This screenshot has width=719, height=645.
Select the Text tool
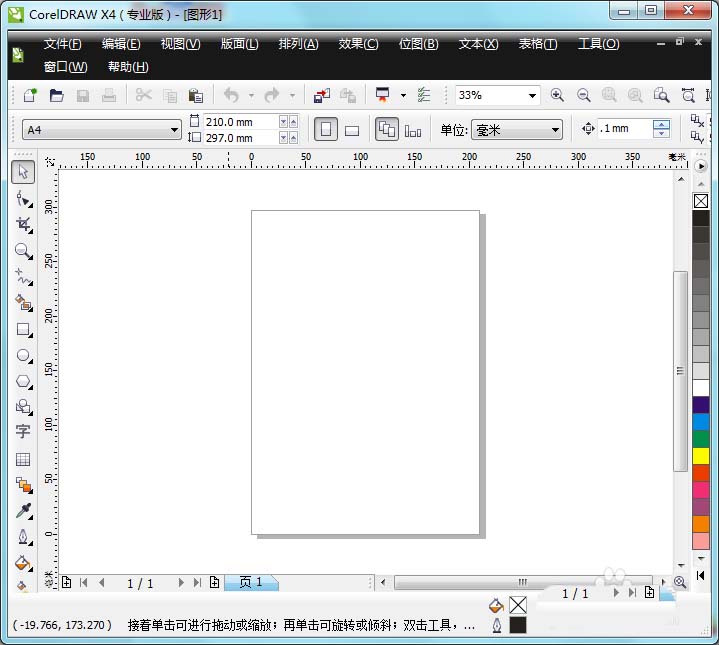pos(23,431)
